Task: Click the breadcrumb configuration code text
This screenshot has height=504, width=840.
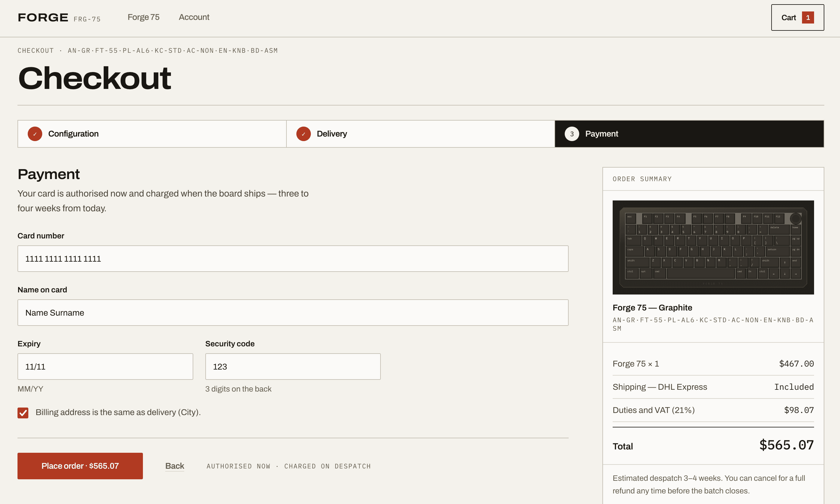Action: point(172,51)
